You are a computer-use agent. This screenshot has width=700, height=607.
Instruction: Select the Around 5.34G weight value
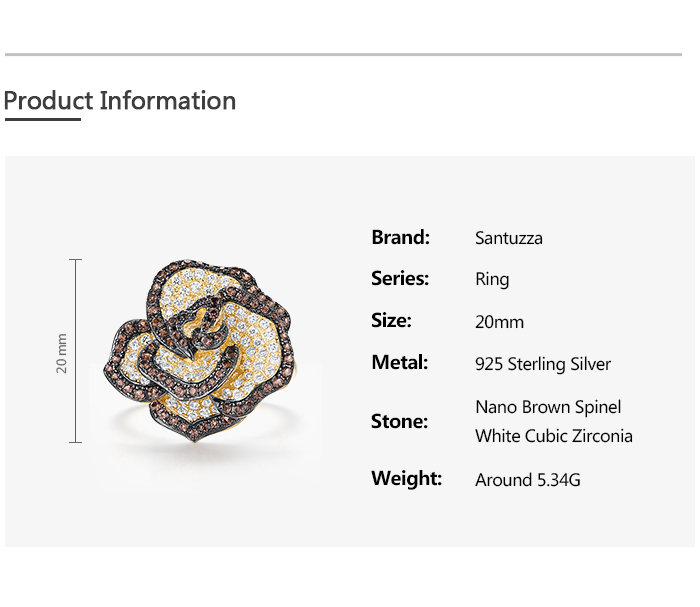pos(528,480)
